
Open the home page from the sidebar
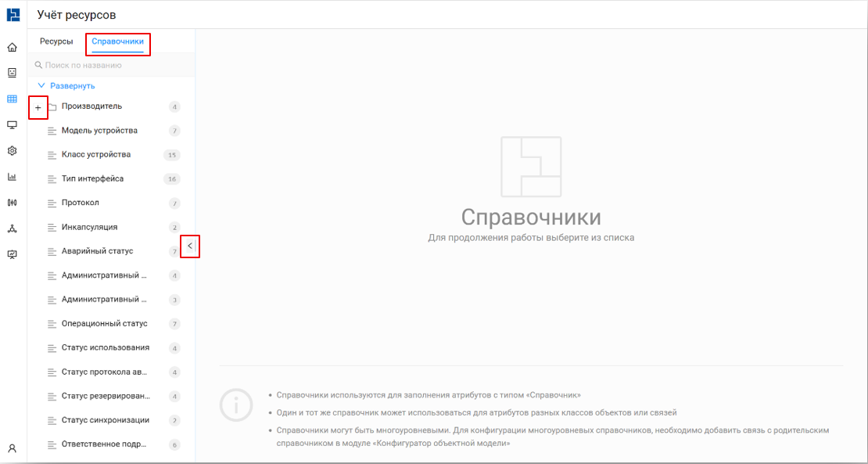coord(12,47)
